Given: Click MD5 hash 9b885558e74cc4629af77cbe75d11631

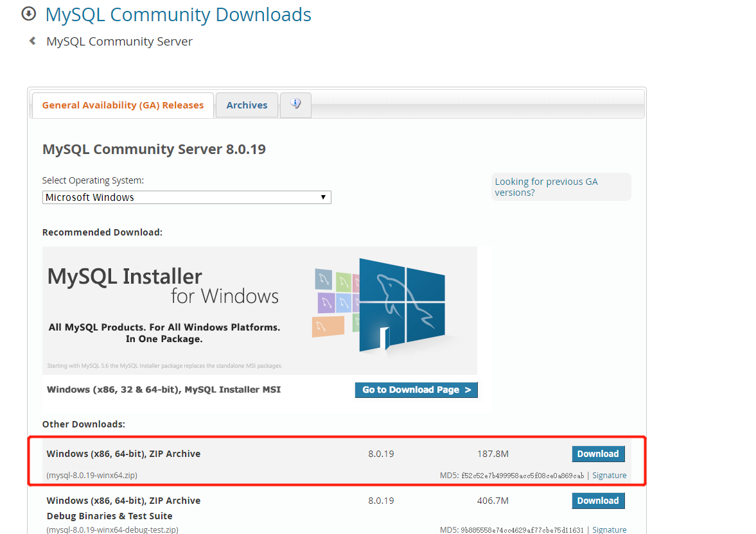Looking at the screenshot, I should pos(522,530).
